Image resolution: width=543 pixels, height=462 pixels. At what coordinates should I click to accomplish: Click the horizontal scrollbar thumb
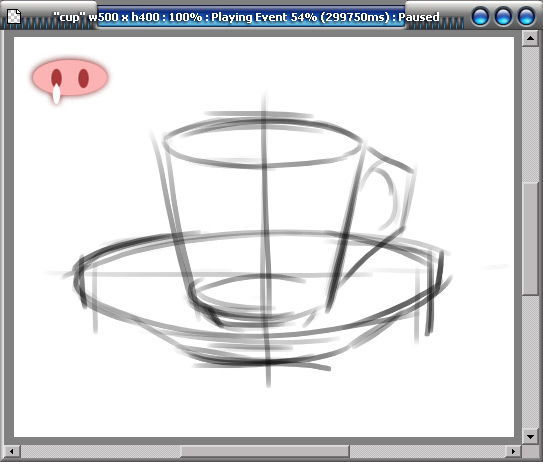[x=265, y=451]
